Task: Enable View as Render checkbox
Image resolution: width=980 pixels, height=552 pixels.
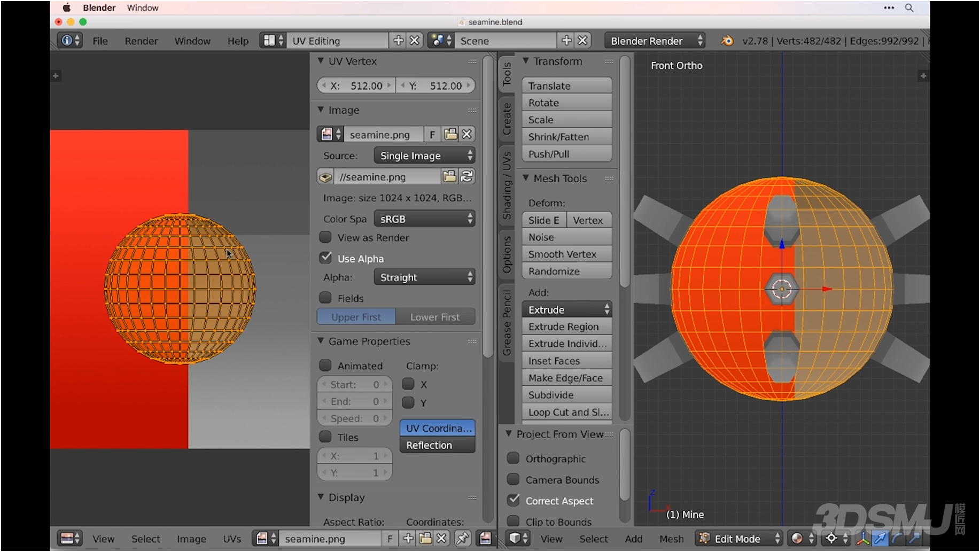Action: click(325, 237)
